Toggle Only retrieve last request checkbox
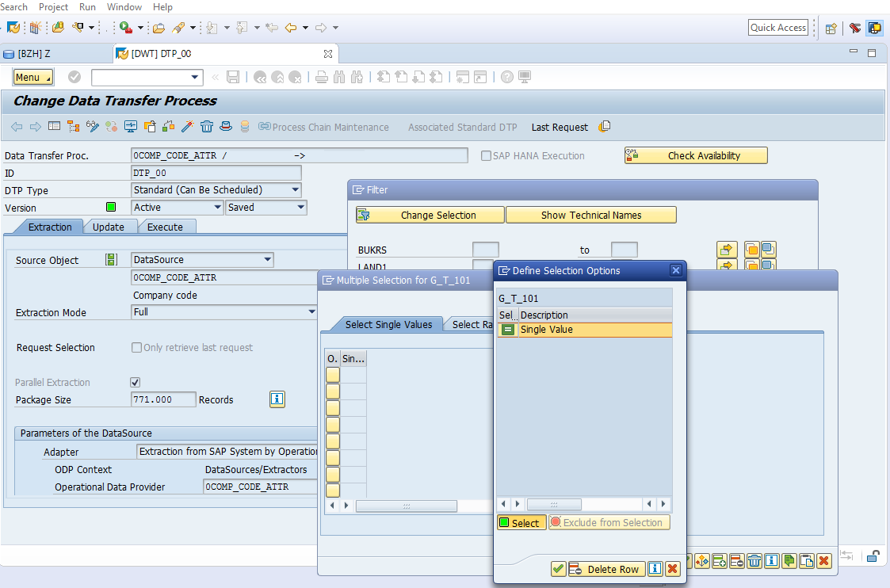This screenshot has height=588, width=890. [x=136, y=347]
